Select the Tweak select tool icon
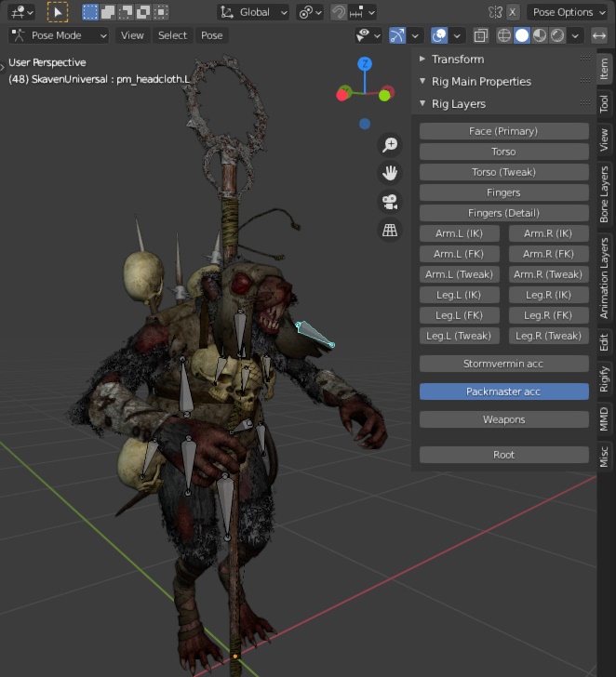This screenshot has height=677, width=616. click(x=58, y=12)
